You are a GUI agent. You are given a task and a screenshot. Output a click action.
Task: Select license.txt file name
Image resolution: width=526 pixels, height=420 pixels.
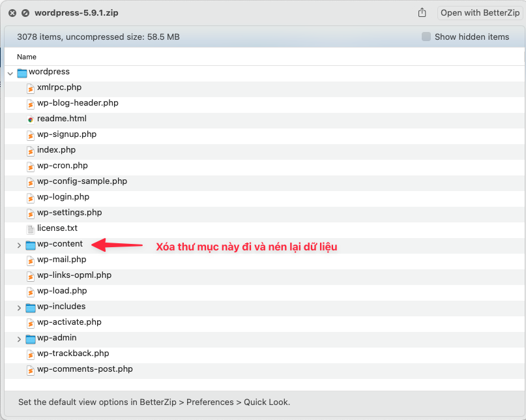coord(57,228)
